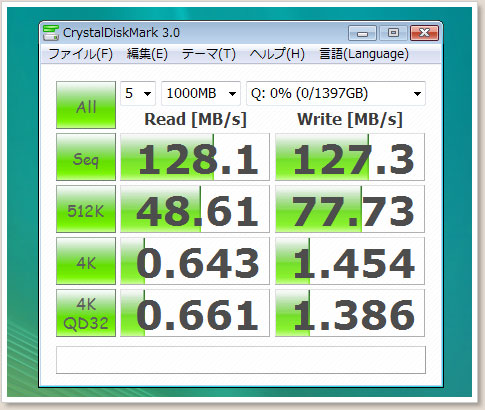This screenshot has height=410, width=485.
Task: Click the empty comment text field at bottom
Action: pos(241,360)
